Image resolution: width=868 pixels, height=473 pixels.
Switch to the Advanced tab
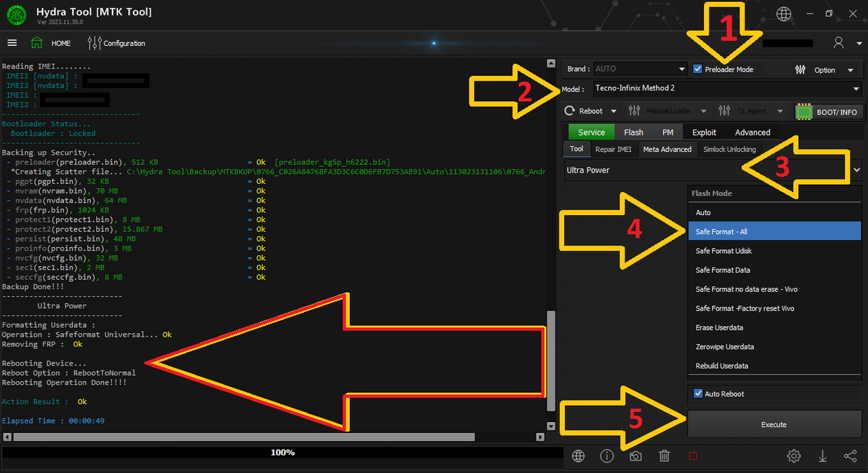tap(753, 132)
